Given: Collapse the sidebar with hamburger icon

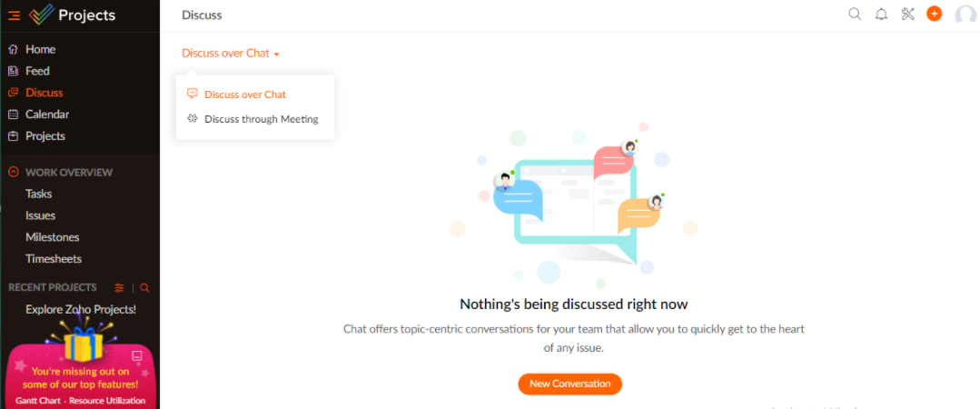Looking at the screenshot, I should pos(14,15).
